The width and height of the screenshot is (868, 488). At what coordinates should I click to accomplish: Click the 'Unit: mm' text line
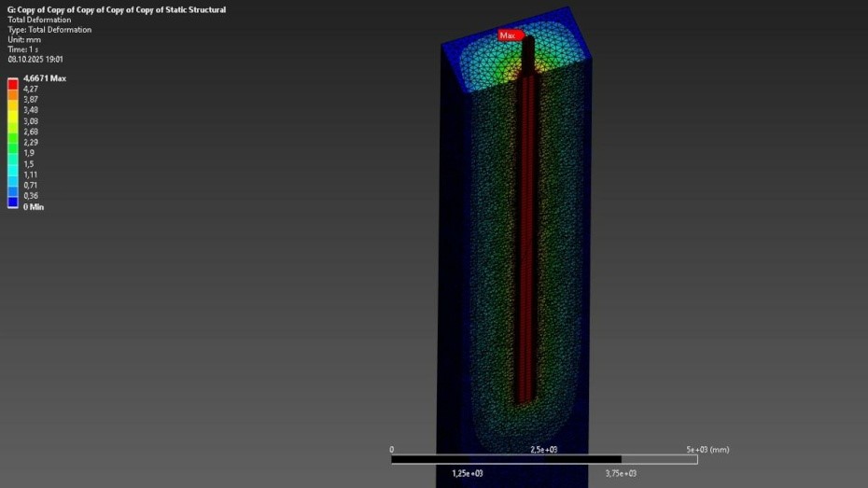coord(23,39)
